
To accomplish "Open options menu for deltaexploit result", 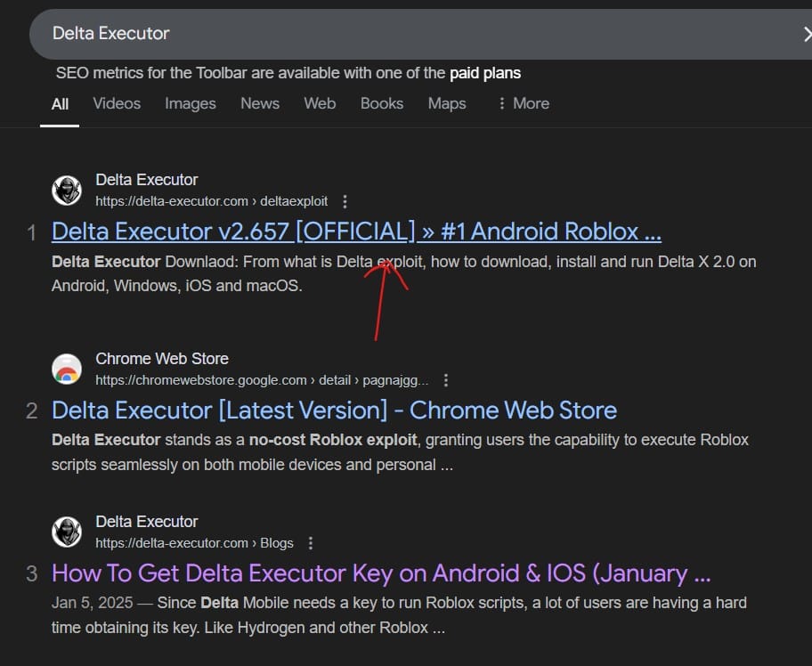I will 345,201.
